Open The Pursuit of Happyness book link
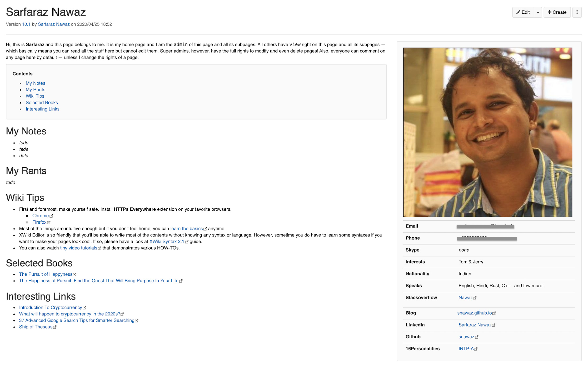 click(46, 274)
